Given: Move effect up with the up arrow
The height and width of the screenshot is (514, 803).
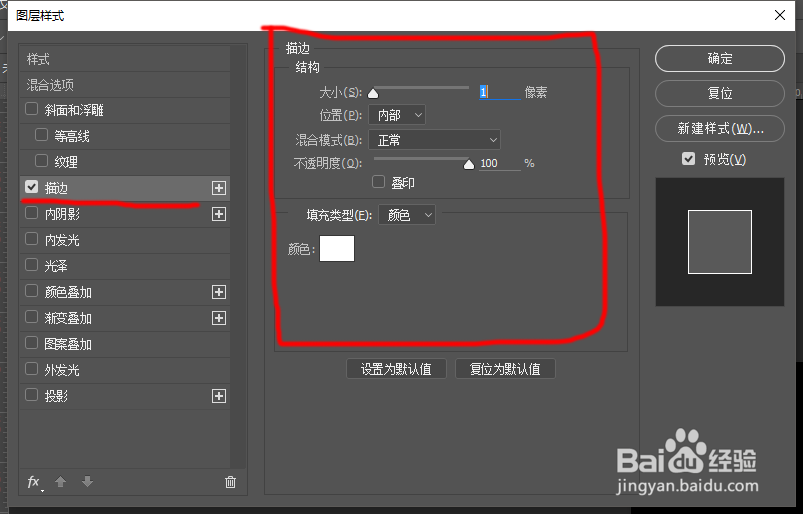Looking at the screenshot, I should tap(60, 482).
